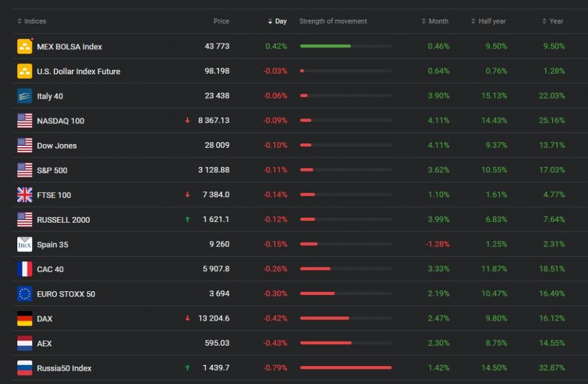
Task: Sort by Half year column header
Action: click(491, 21)
